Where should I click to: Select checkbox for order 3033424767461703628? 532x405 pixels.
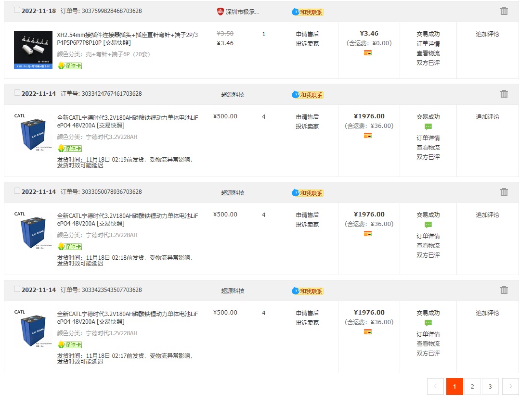click(x=17, y=93)
